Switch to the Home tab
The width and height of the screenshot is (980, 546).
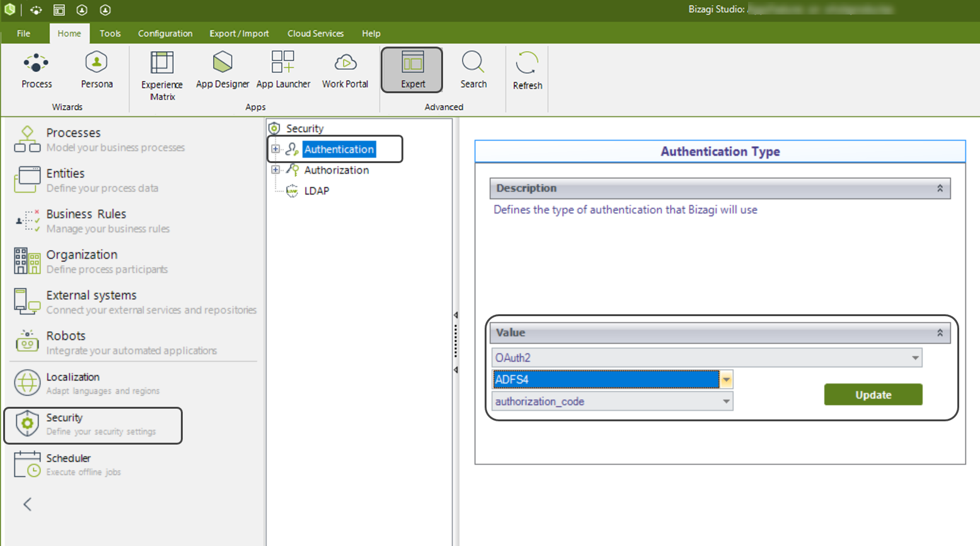point(69,33)
